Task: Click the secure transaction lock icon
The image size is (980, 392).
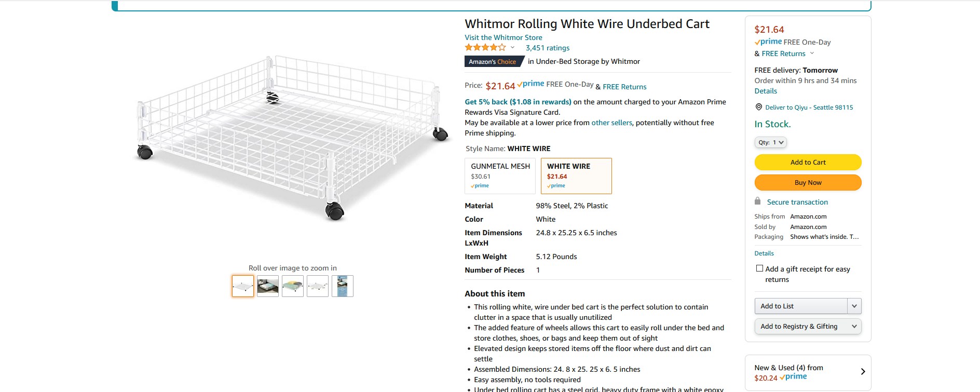Action: coord(757,201)
